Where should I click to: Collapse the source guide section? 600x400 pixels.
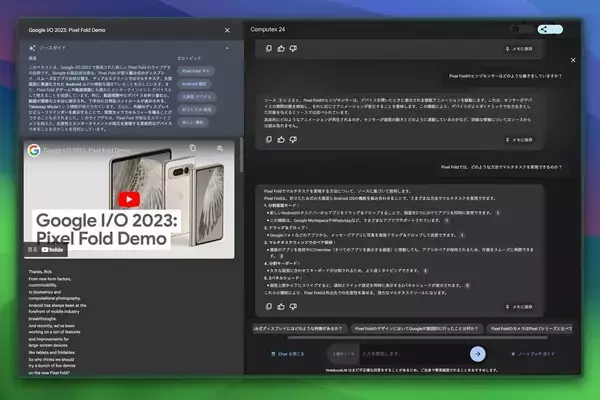tap(227, 47)
